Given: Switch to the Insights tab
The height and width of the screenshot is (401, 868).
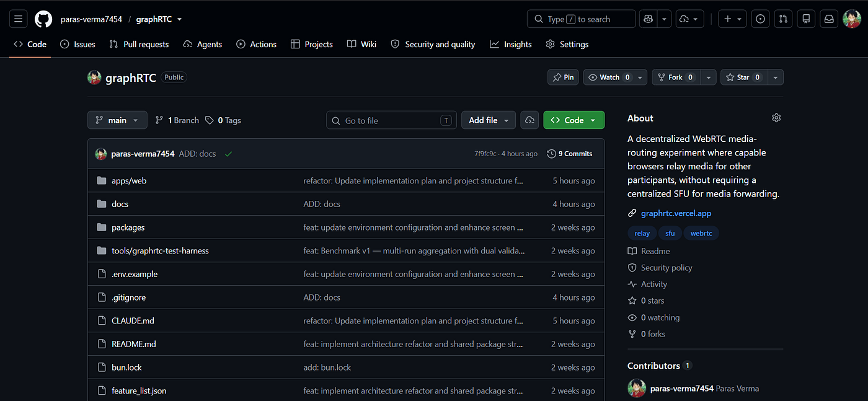Looking at the screenshot, I should [x=511, y=44].
